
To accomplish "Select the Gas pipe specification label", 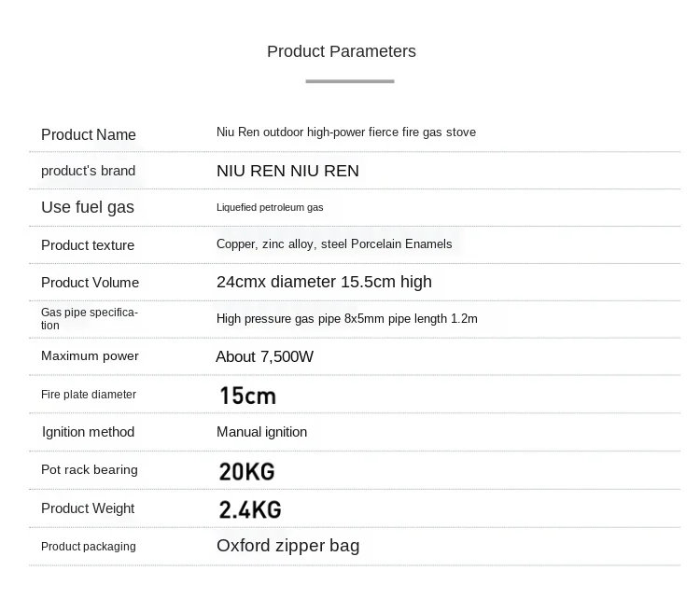I will 90,318.
